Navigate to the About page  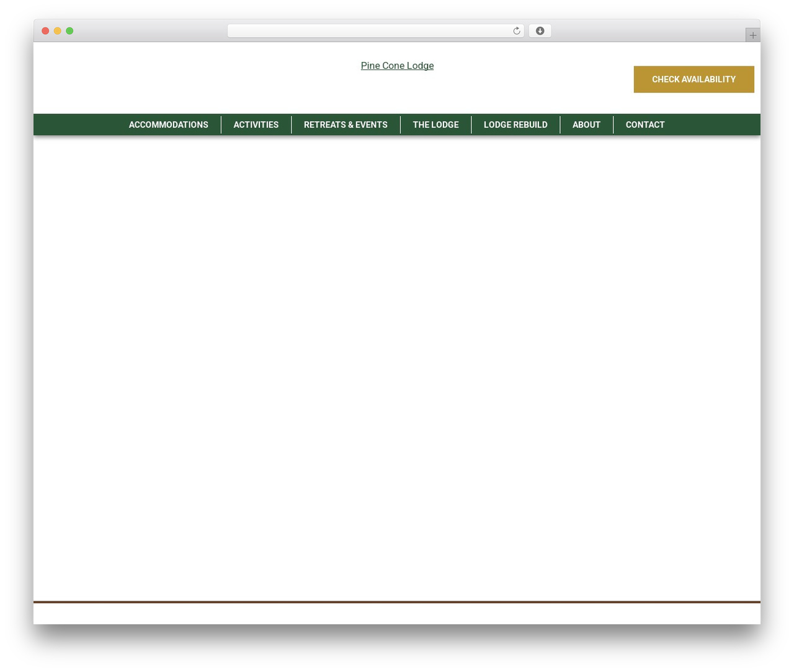point(586,125)
